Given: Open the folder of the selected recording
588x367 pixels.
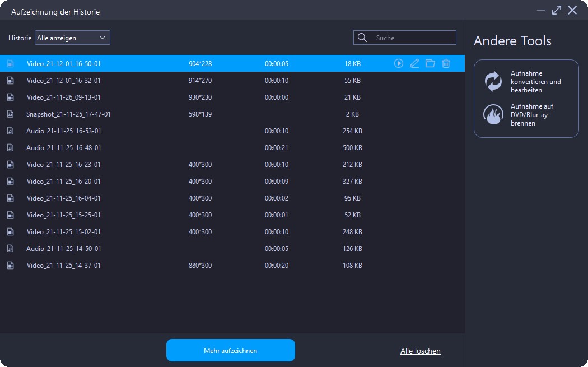Looking at the screenshot, I should [x=430, y=64].
